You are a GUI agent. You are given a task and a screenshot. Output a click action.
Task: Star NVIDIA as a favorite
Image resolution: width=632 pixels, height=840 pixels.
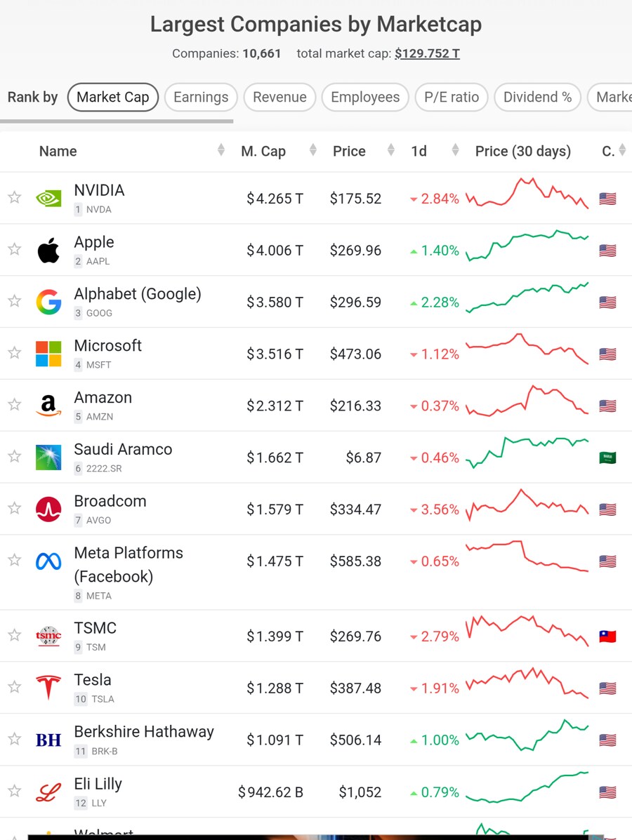[x=15, y=198]
